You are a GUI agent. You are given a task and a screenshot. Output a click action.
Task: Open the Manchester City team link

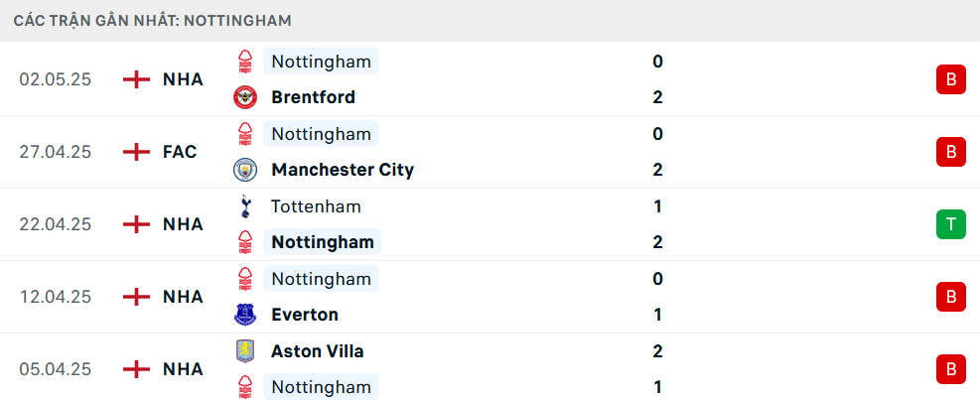coord(343,170)
